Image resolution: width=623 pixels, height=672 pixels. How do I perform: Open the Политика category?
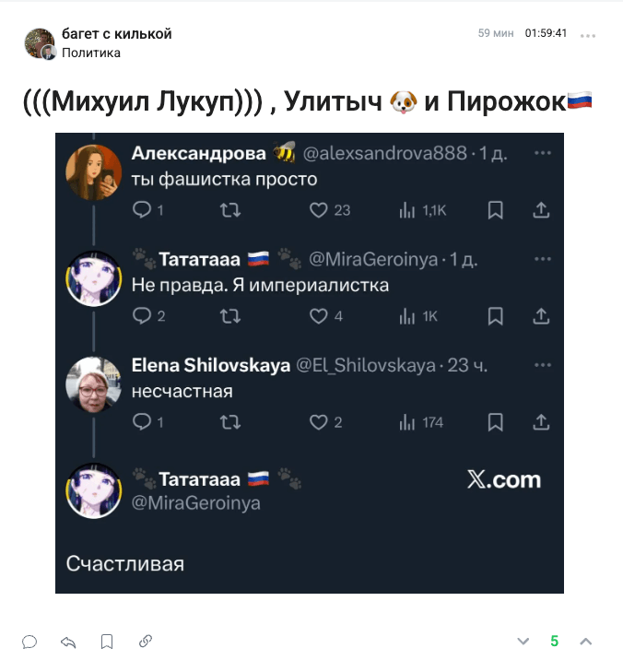tap(91, 53)
